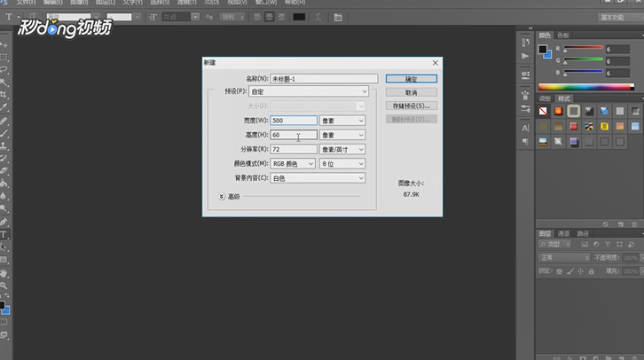644x360 pixels.
Task: Select the Pen tool in toolbox
Action: [x=4, y=222]
